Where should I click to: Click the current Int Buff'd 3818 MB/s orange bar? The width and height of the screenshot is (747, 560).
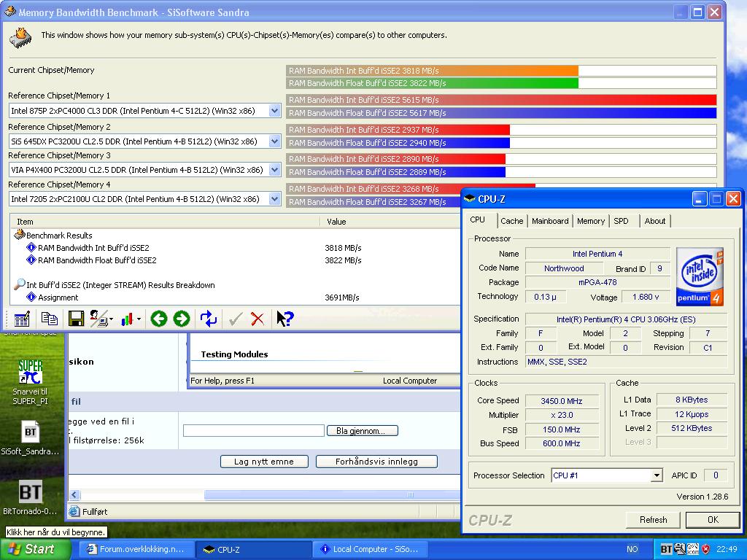click(432, 71)
